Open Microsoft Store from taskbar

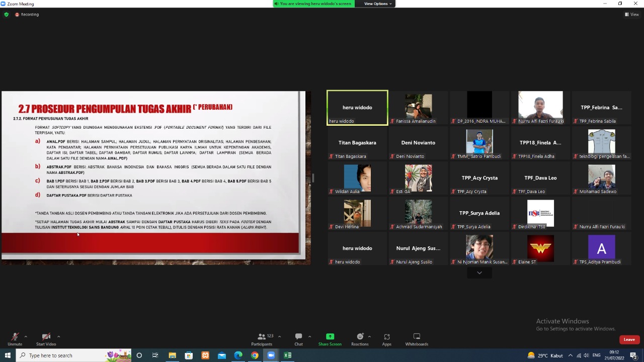[189, 355]
